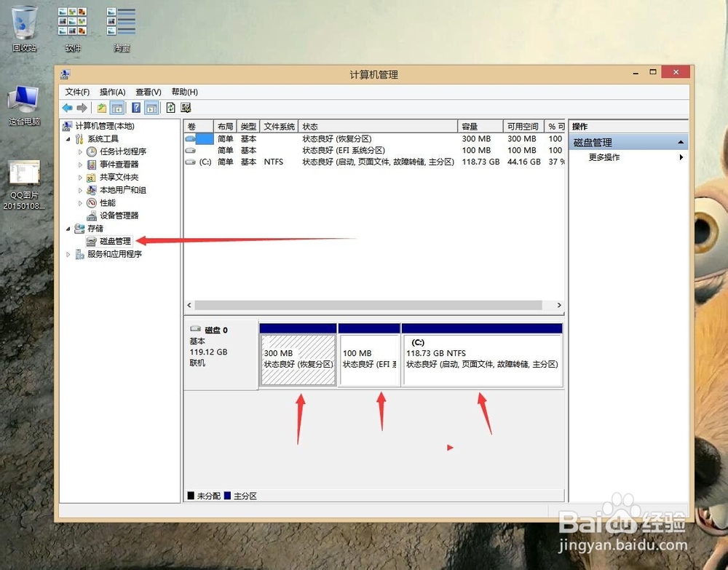Collapse the 系统工具 tree node
Viewport: 728px width, 570px height.
pyautogui.click(x=68, y=139)
